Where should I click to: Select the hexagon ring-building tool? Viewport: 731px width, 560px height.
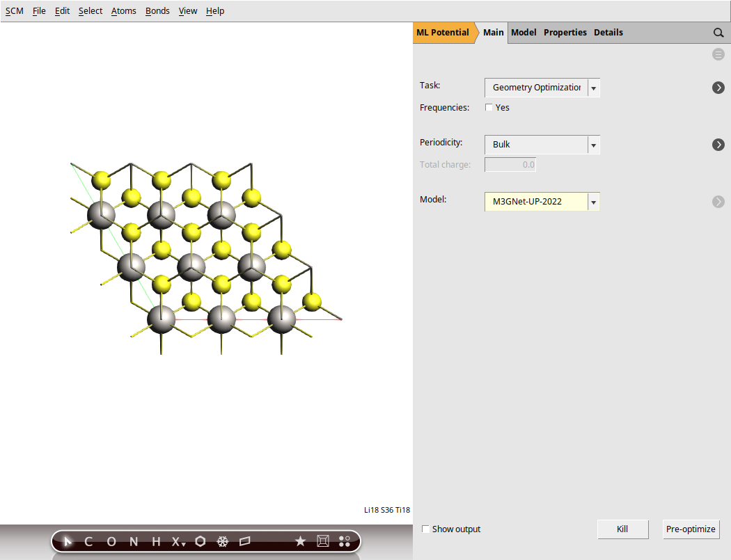tap(200, 541)
